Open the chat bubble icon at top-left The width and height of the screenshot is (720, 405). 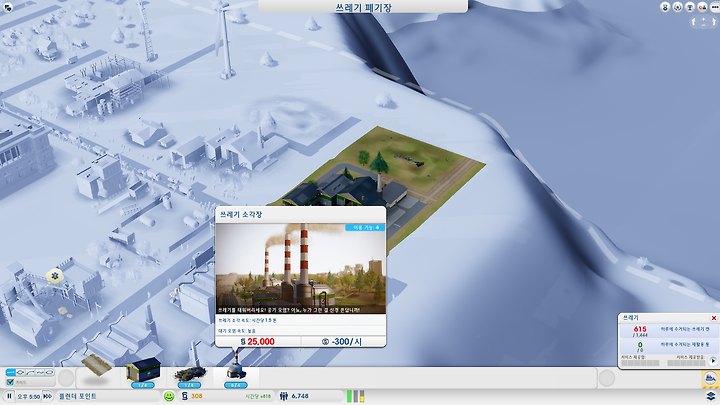pos(7,7)
